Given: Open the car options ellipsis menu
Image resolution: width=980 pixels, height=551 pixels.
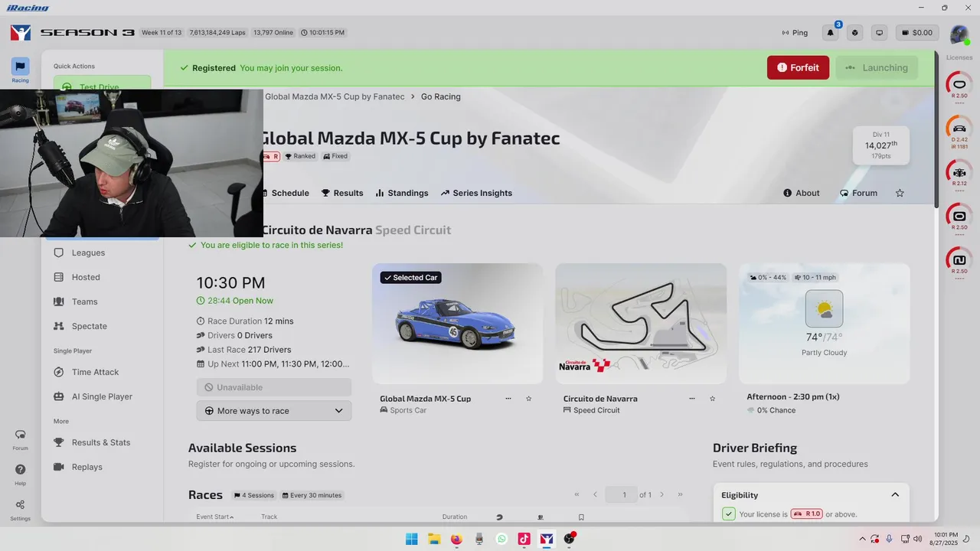Looking at the screenshot, I should coord(508,399).
